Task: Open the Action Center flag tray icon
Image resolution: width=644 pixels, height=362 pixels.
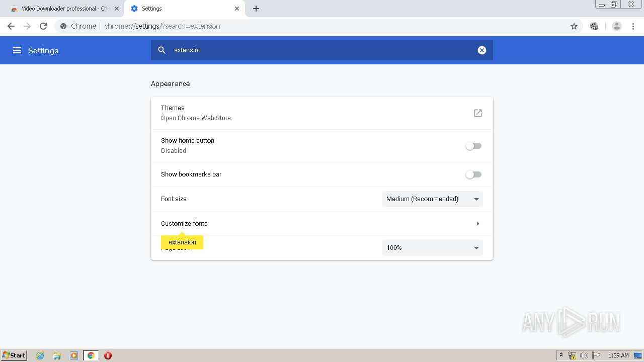Action: pos(596,355)
